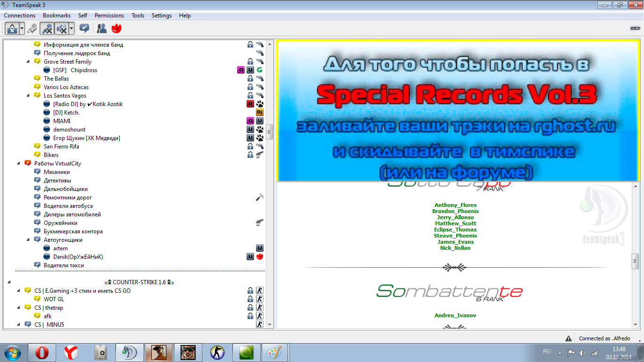Open the Contacts manager toolbar icon
The height and width of the screenshot is (362, 644).
pos(102,29)
